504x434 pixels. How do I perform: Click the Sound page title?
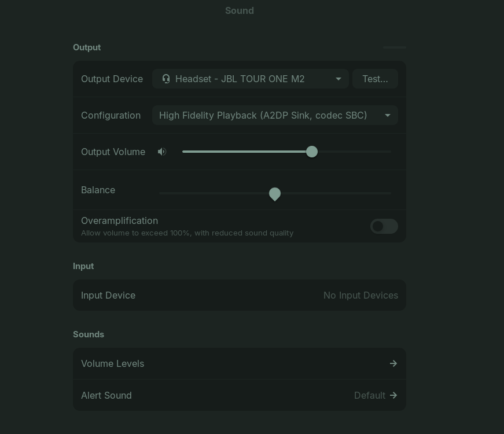240,10
